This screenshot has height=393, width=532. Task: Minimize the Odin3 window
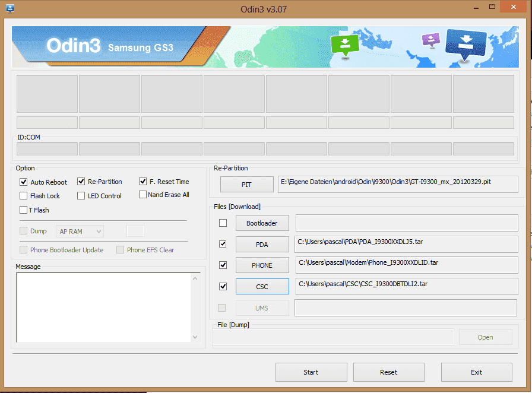[x=476, y=8]
